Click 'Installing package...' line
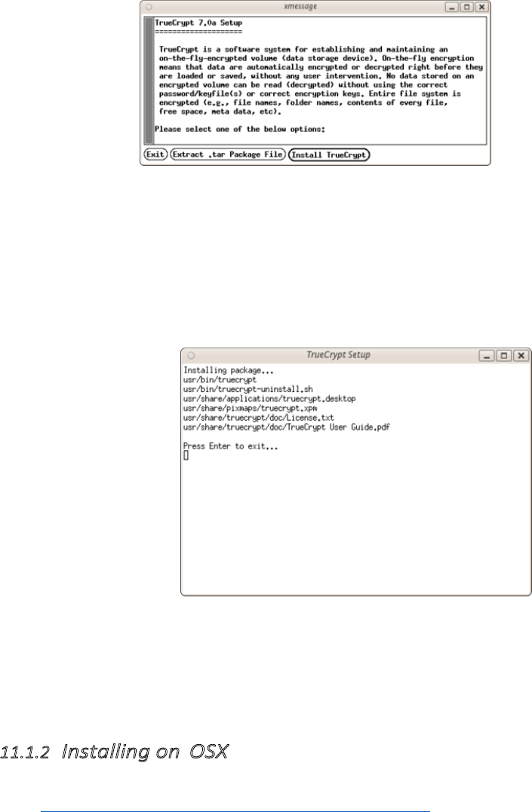532x812 pixels. (x=229, y=370)
